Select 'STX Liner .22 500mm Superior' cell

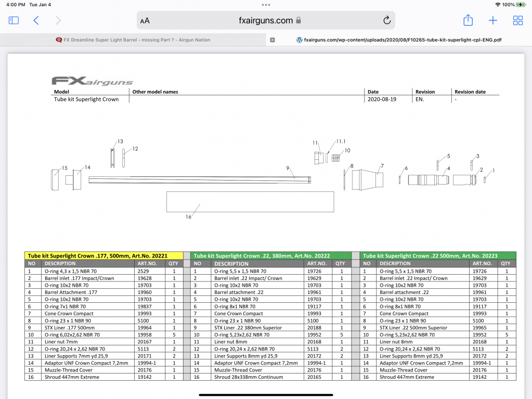coord(423,328)
